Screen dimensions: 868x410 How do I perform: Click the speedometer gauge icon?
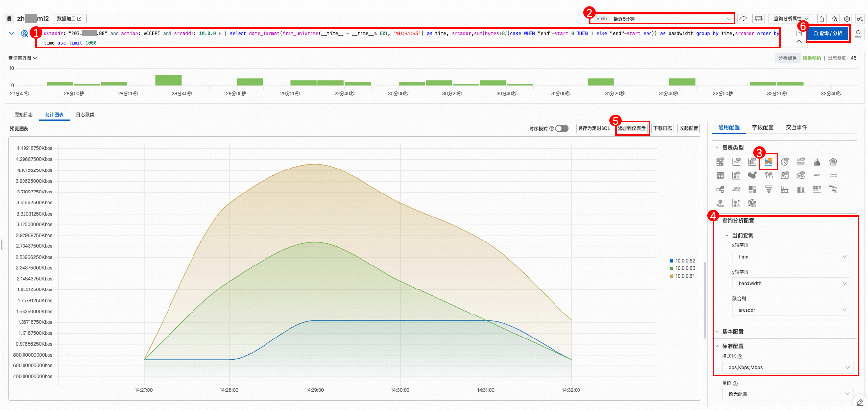(744, 19)
